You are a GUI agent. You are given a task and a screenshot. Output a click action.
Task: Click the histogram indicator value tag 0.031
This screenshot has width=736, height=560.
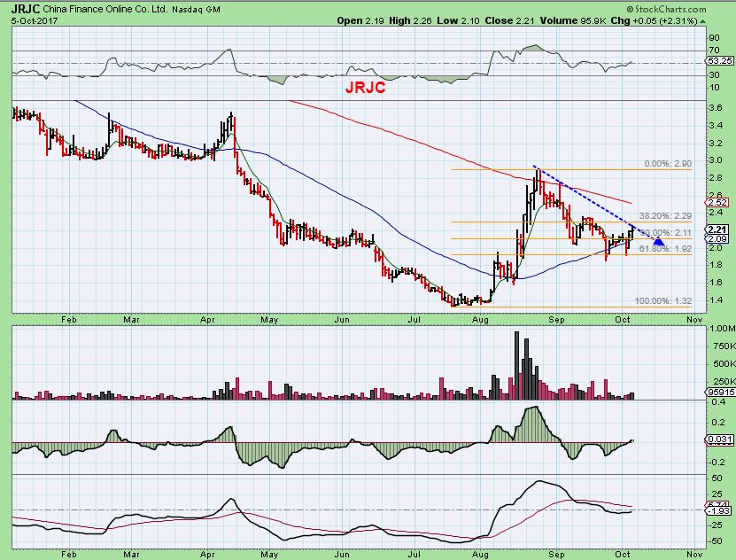click(x=719, y=439)
